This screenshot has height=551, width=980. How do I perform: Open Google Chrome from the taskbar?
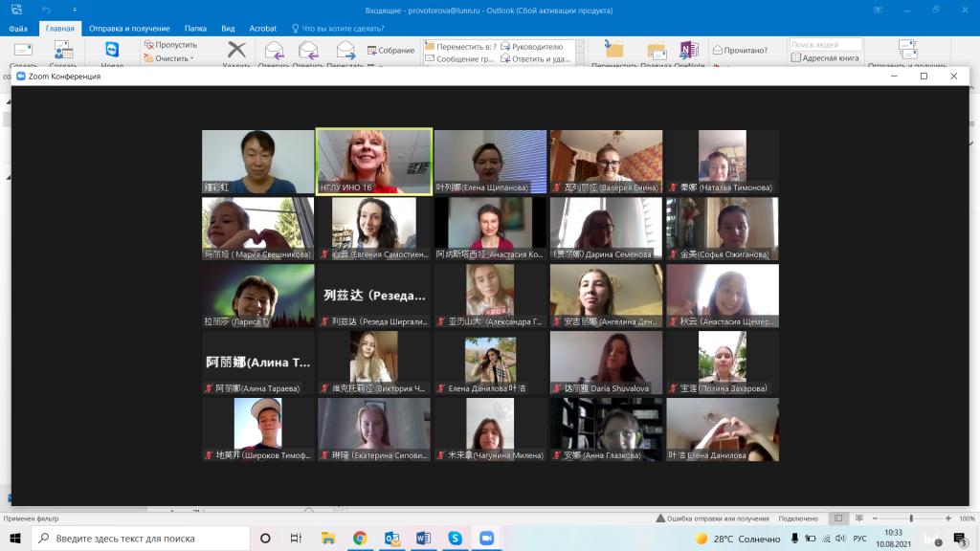(360, 538)
